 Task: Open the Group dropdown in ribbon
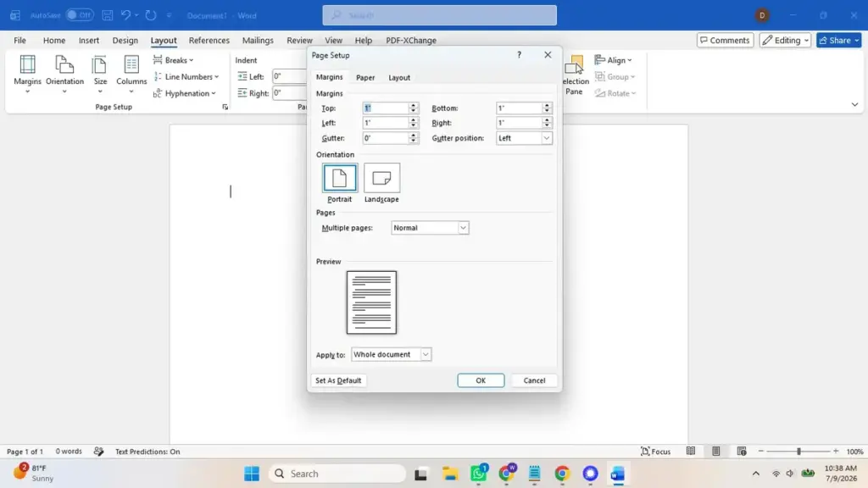(x=615, y=76)
